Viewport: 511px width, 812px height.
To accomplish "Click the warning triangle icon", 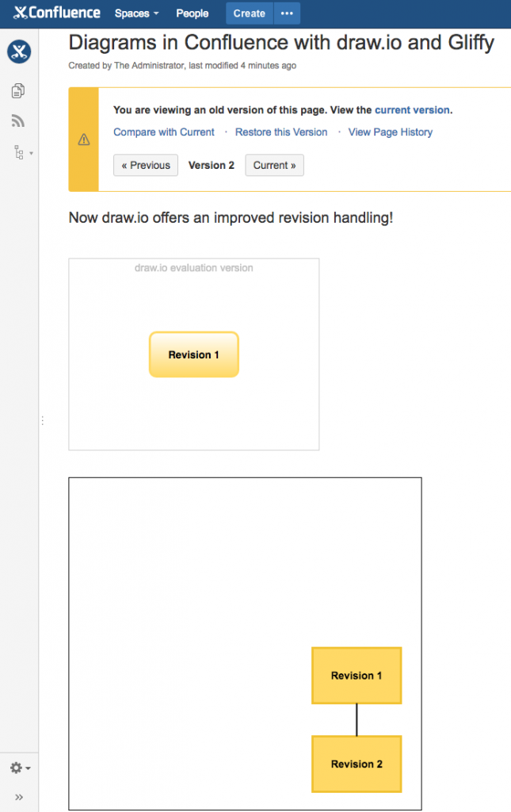I will tap(84, 140).
